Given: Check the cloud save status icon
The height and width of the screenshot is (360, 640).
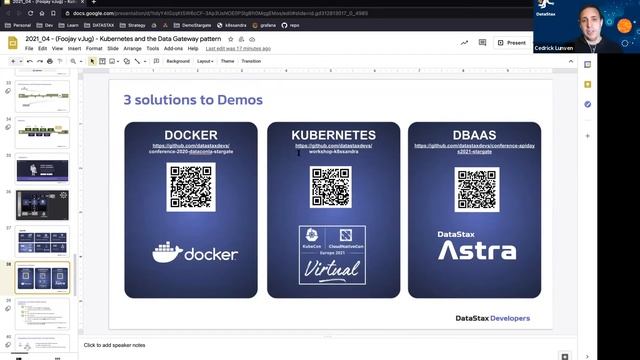Looking at the screenshot, I should point(252,39).
